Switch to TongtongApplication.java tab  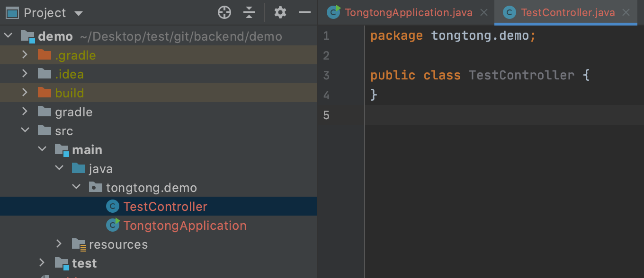408,13
